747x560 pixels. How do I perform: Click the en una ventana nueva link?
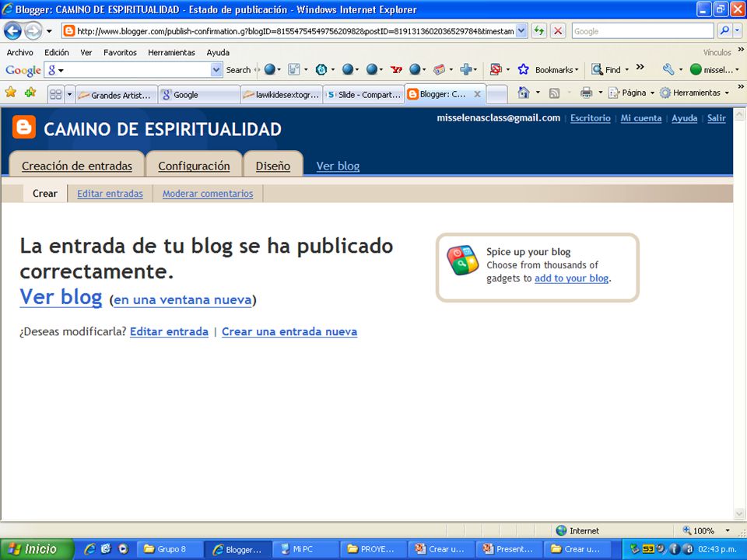182,300
